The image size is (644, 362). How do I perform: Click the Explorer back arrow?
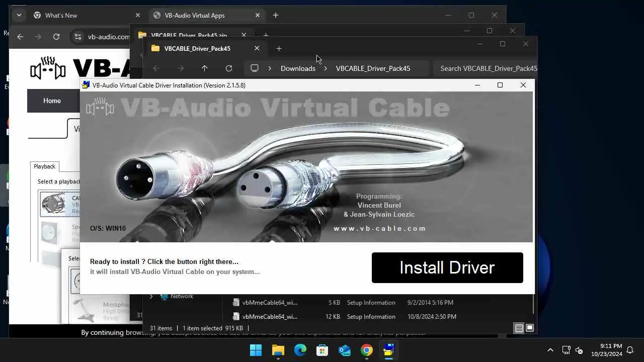[x=156, y=68]
